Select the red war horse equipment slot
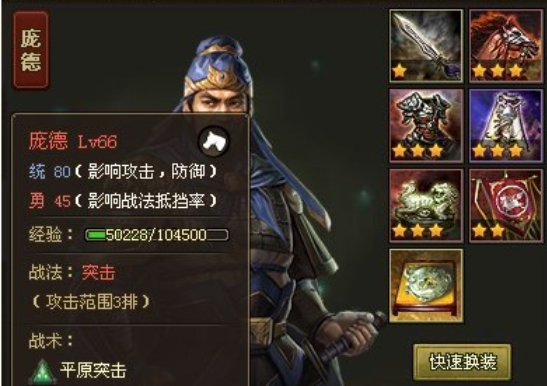Screen dimensions: 547x386 coord(506,46)
